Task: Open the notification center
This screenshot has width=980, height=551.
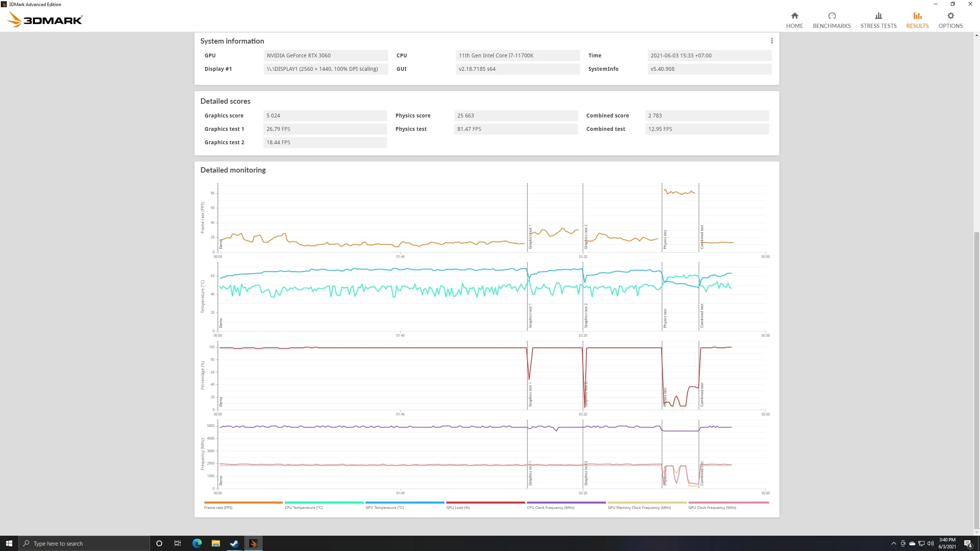Action: 968,543
